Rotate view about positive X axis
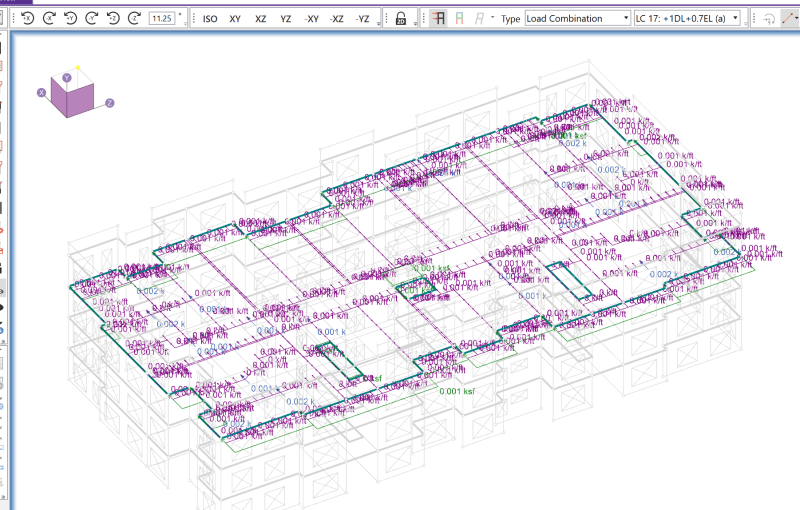This screenshot has width=800, height=510. point(28,18)
